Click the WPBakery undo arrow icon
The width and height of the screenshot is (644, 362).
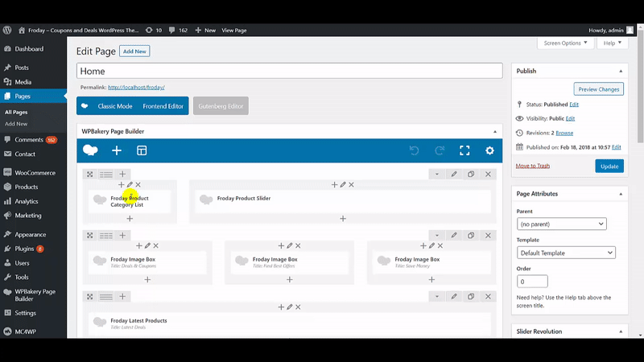pyautogui.click(x=414, y=150)
